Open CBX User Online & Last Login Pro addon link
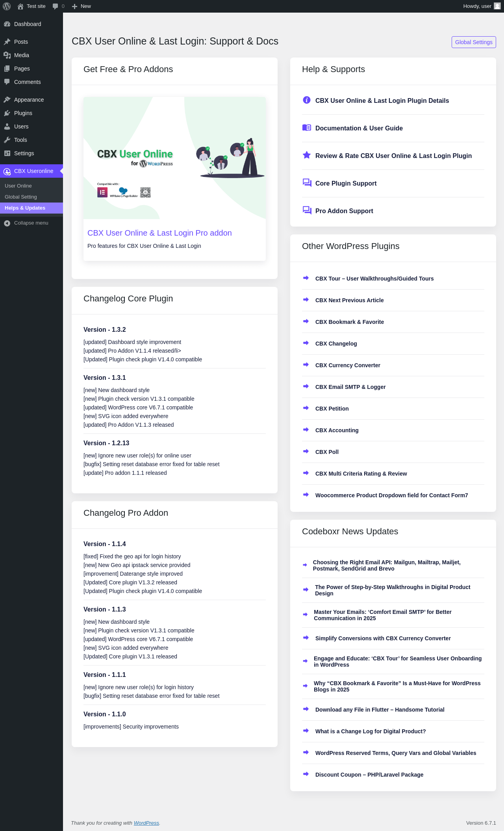Viewport: 504px width, 831px height. pyautogui.click(x=159, y=233)
